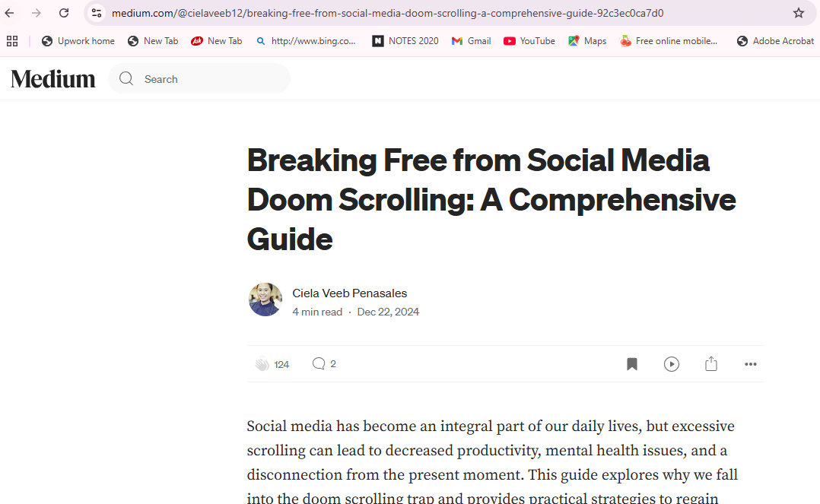This screenshot has height=504, width=820.
Task: Open the Chrome apps grid
Action: [x=12, y=41]
